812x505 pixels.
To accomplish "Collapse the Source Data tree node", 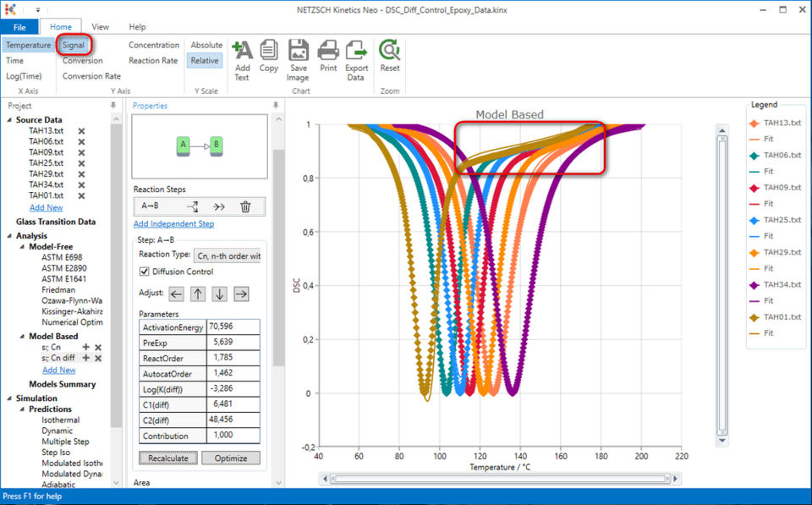I will point(10,120).
